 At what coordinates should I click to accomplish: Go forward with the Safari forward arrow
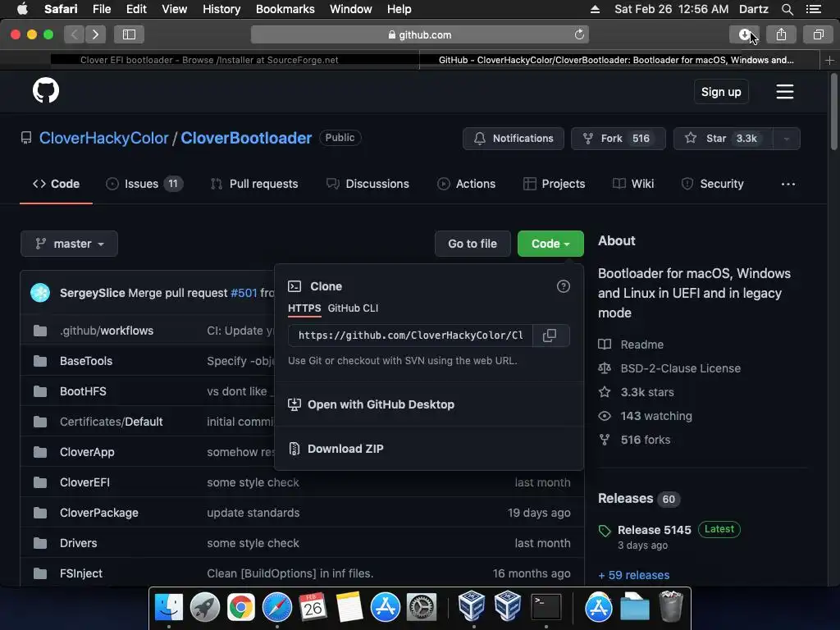[95, 34]
